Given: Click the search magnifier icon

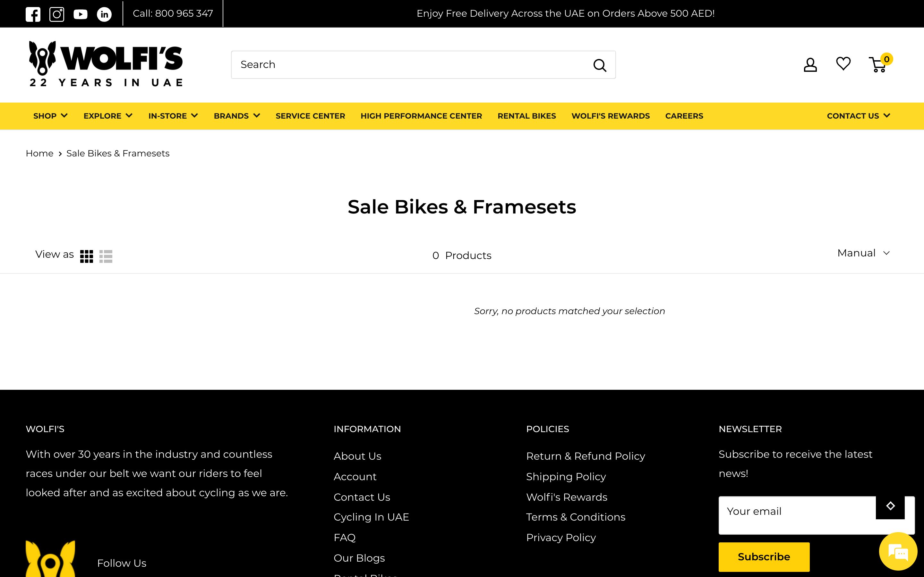Looking at the screenshot, I should point(599,65).
